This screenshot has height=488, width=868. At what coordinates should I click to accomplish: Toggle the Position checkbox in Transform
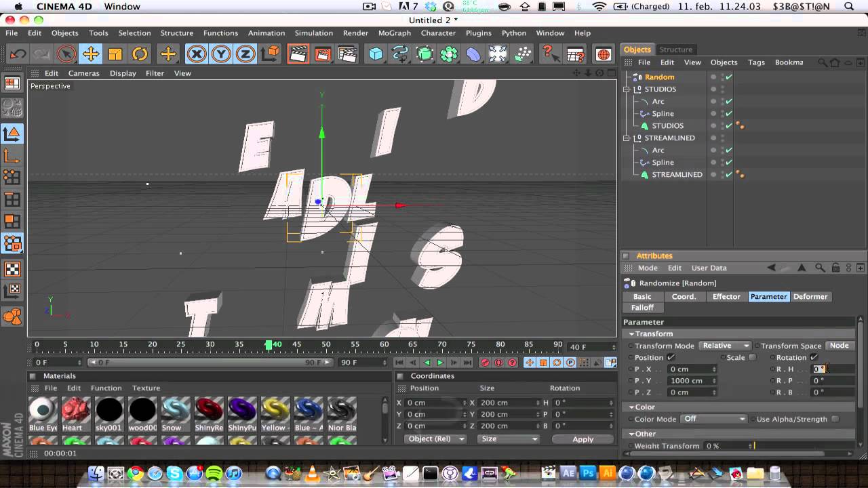(x=671, y=357)
